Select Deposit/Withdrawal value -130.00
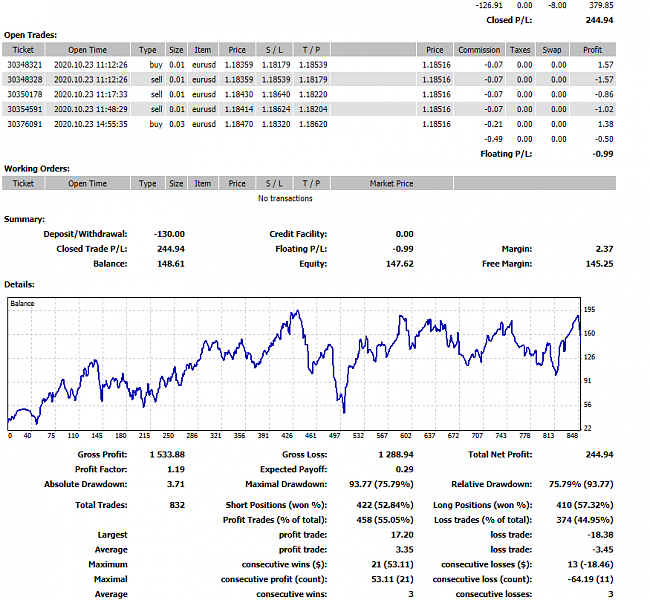The image size is (650, 600). tap(169, 234)
